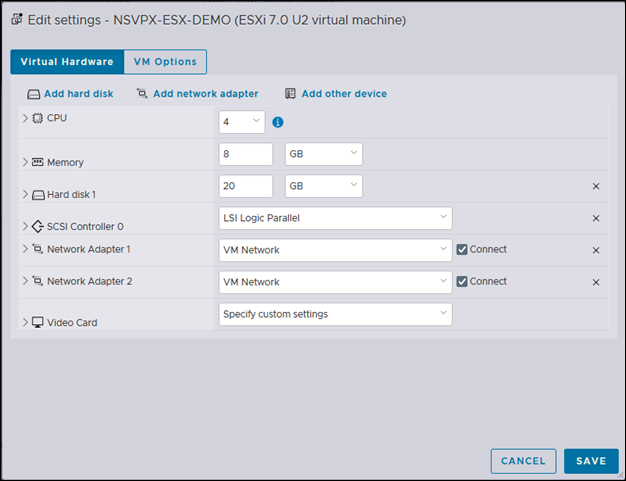
Task: Click the Add other device icon
Action: click(290, 94)
